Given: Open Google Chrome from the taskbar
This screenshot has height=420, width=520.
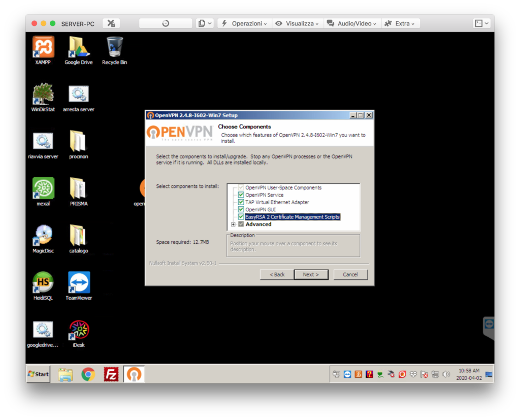Looking at the screenshot, I should 88,375.
